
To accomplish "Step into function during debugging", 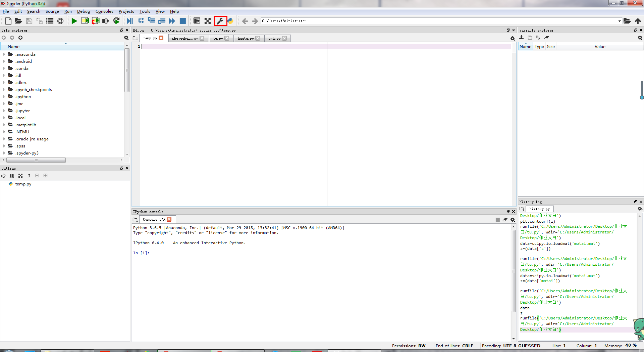I will [151, 20].
